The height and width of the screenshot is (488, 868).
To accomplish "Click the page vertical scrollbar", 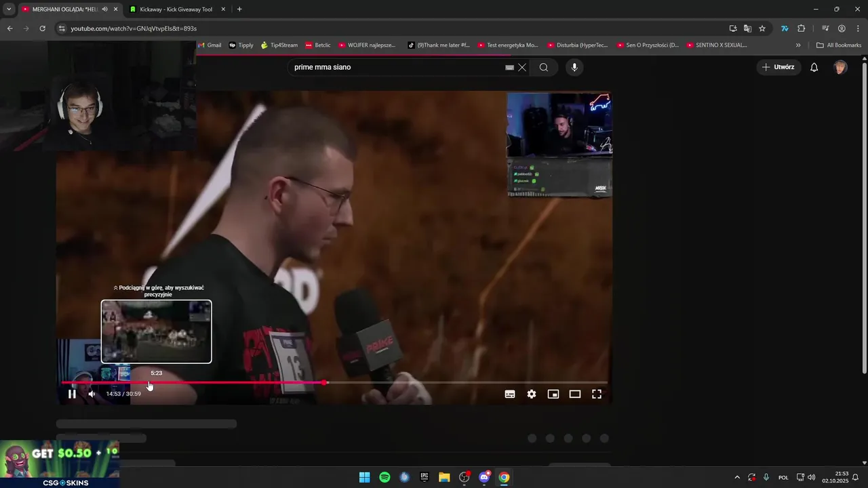I will tap(864, 217).
